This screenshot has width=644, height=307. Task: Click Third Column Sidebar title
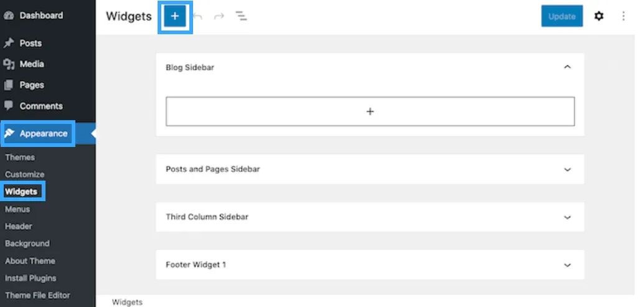point(207,217)
